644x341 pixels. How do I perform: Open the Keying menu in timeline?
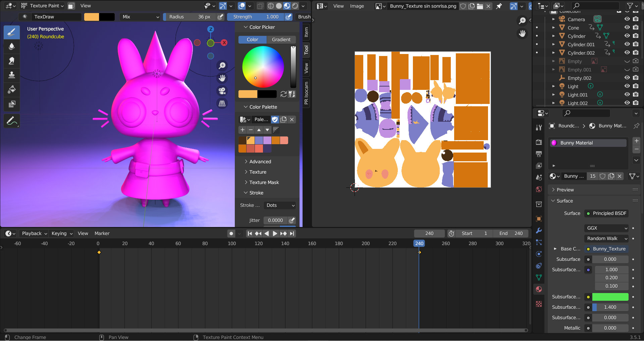62,233
